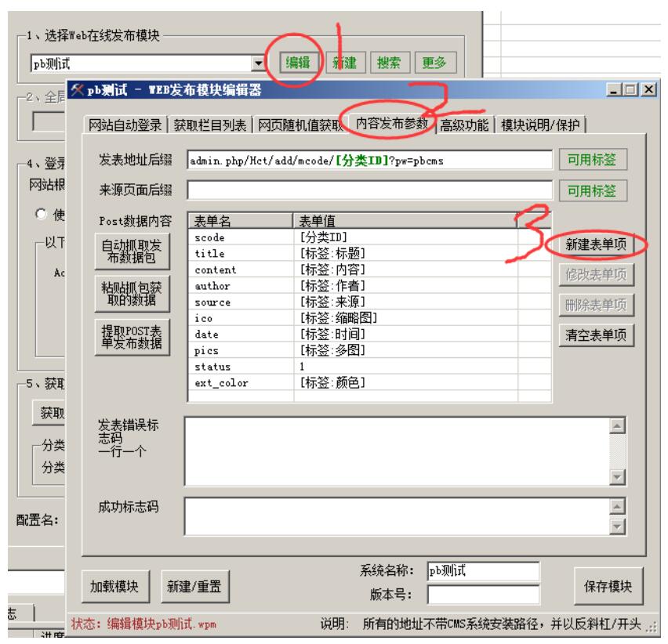Select the scode form row
Viewport: 668px width, 644px height.
click(x=369, y=237)
